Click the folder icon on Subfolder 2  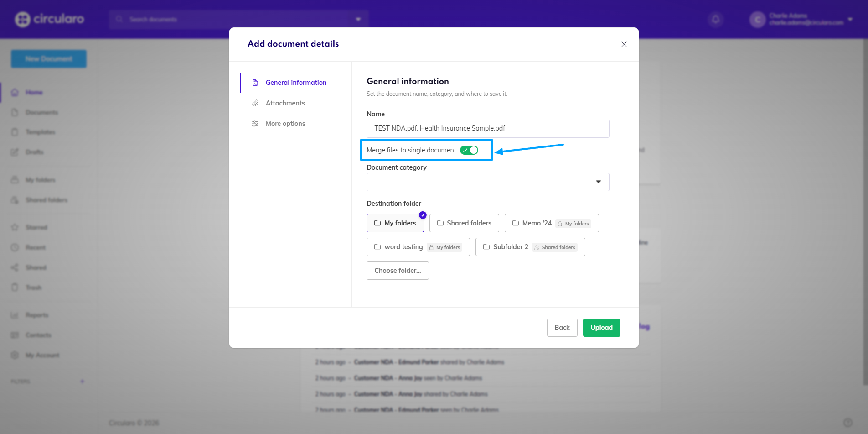tap(486, 247)
